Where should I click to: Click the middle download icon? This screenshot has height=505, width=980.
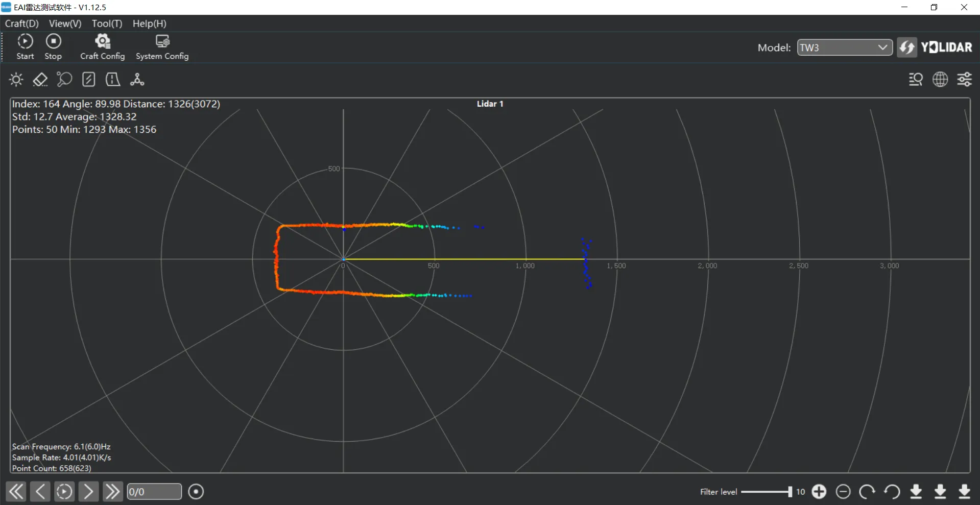940,492
